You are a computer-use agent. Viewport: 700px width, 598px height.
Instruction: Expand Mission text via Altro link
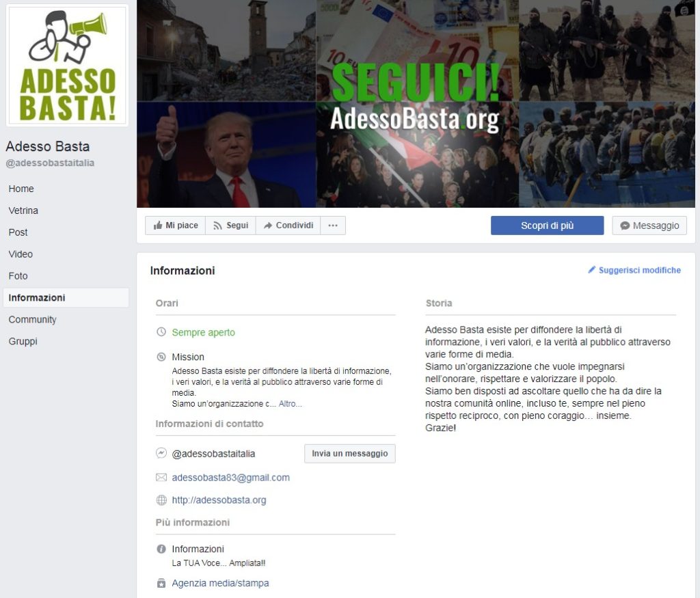tap(290, 404)
